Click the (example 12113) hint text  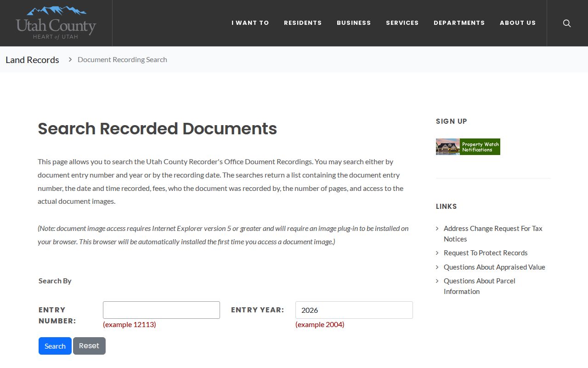130,324
